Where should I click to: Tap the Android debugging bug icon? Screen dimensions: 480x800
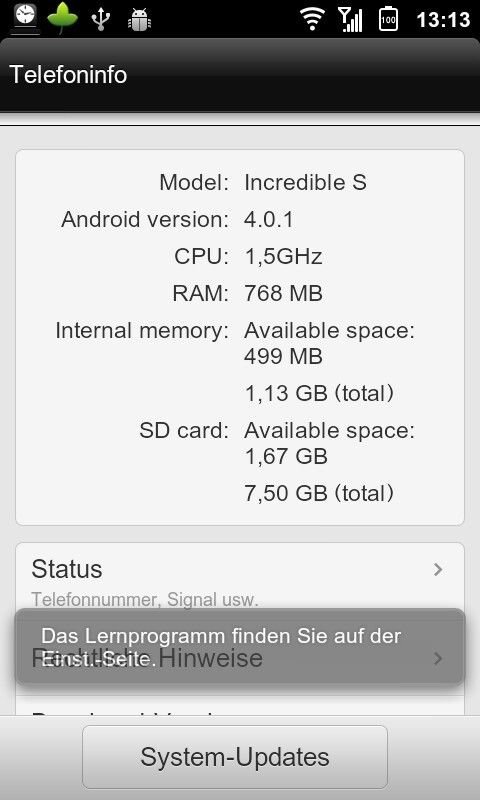tap(139, 20)
